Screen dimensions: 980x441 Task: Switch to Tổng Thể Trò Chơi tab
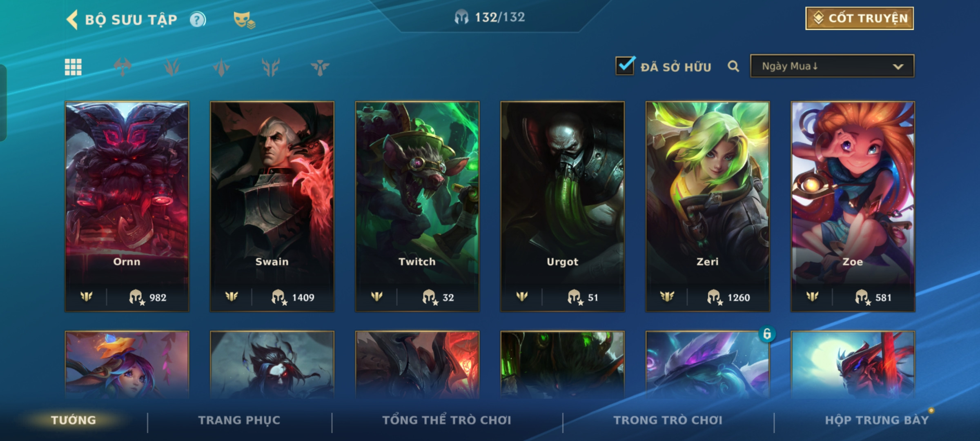(447, 420)
